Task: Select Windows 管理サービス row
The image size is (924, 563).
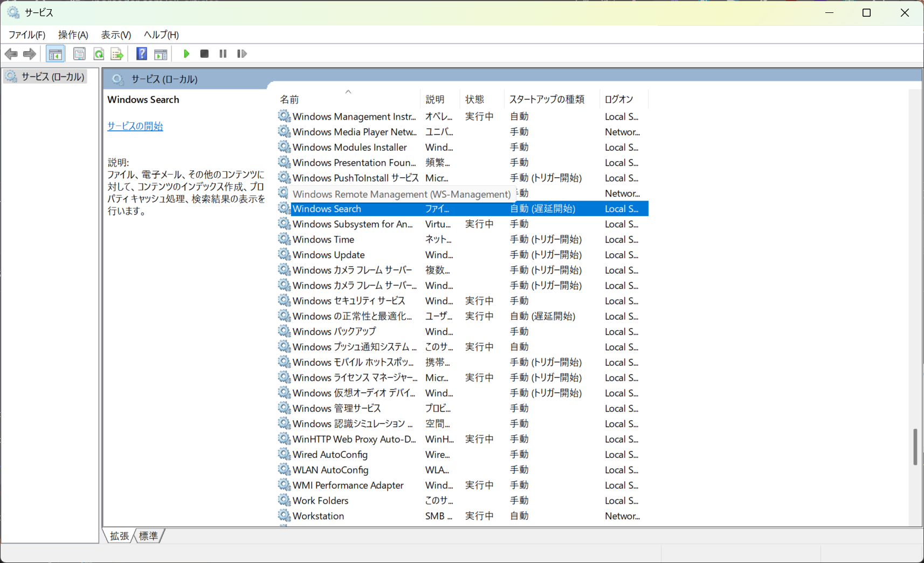Action: point(463,408)
